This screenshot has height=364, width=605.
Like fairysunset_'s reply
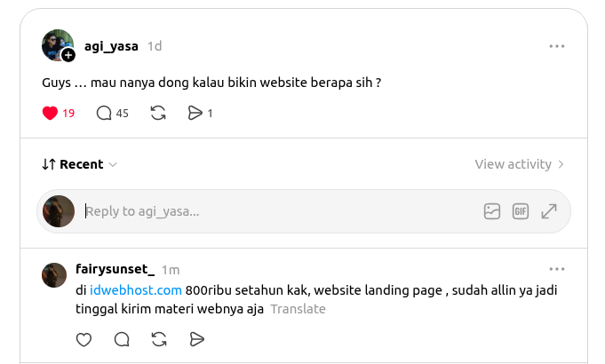click(84, 339)
